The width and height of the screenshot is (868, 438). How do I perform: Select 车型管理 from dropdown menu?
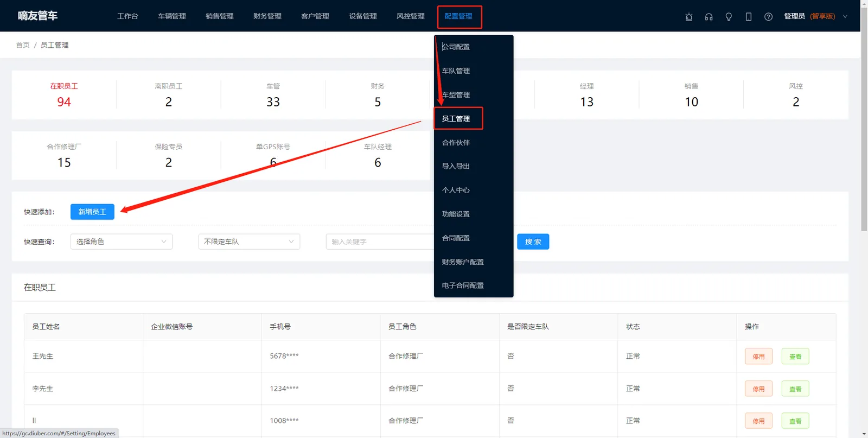point(474,94)
